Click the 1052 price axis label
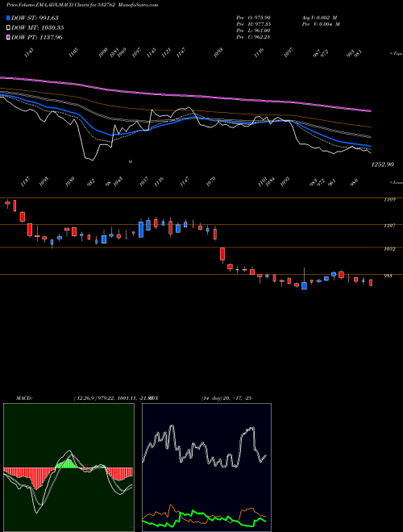 tap(389, 249)
